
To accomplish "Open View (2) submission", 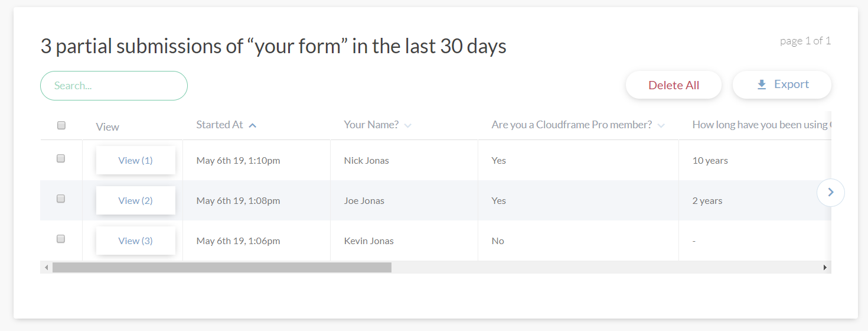I will tap(136, 200).
